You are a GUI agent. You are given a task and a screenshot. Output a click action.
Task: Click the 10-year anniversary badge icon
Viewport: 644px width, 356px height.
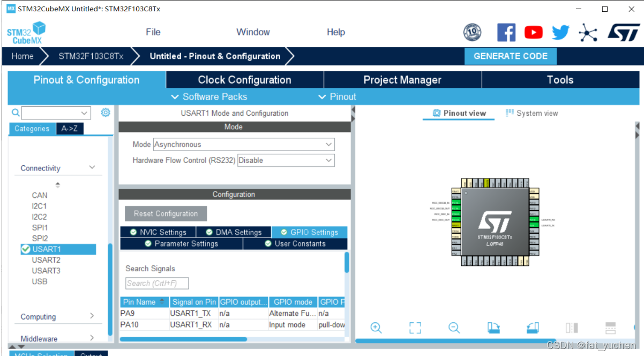click(x=472, y=33)
